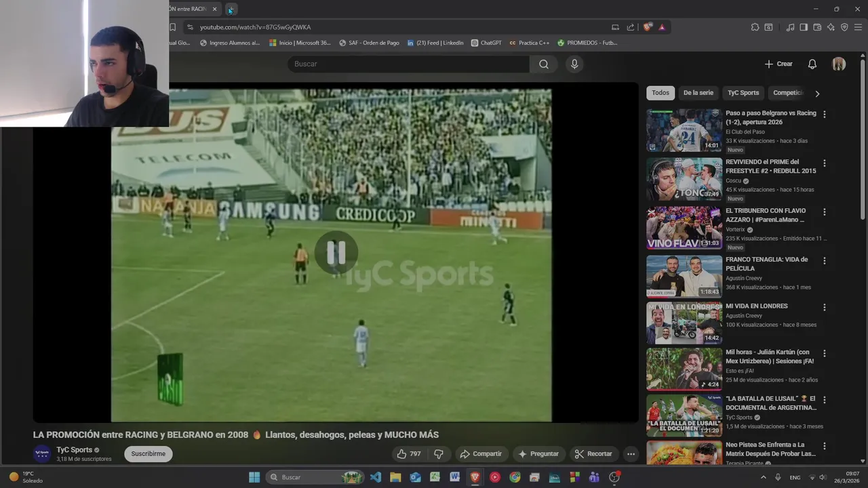Like the video with thumbs up 797
The height and width of the screenshot is (488, 868).
409,454
